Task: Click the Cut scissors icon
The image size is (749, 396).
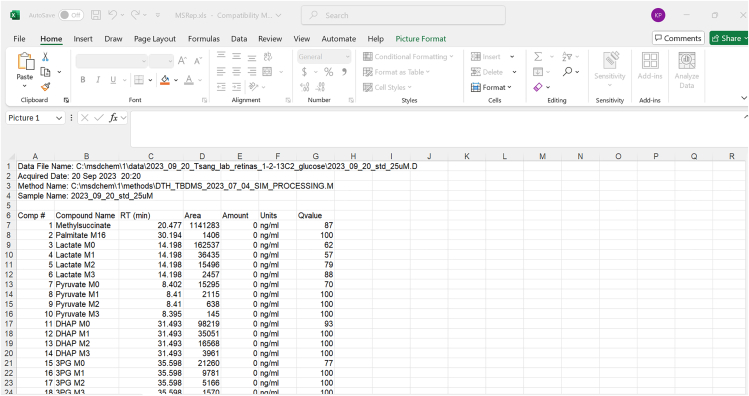Action: click(x=45, y=57)
